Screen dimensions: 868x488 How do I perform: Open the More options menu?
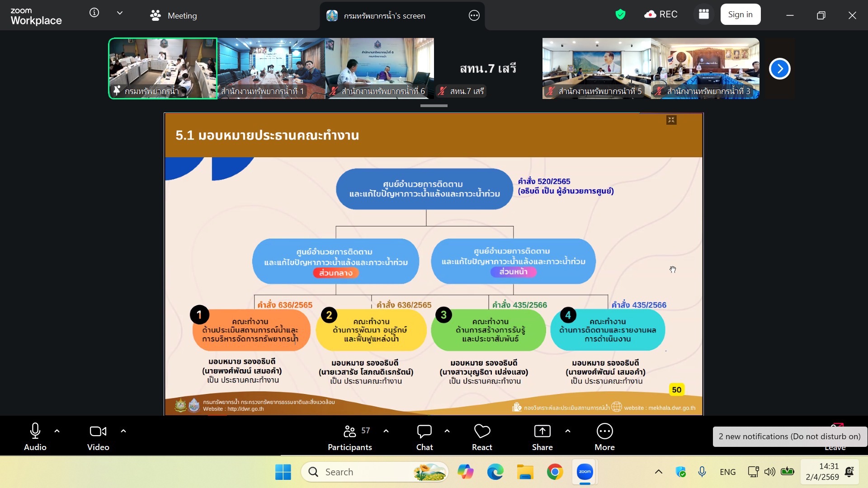click(604, 432)
